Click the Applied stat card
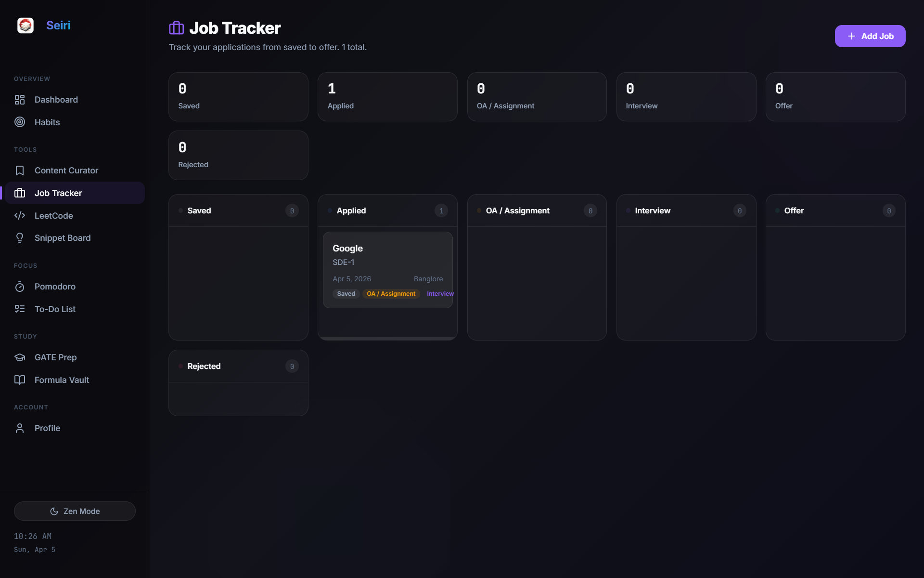The width and height of the screenshot is (924, 578). [387, 97]
